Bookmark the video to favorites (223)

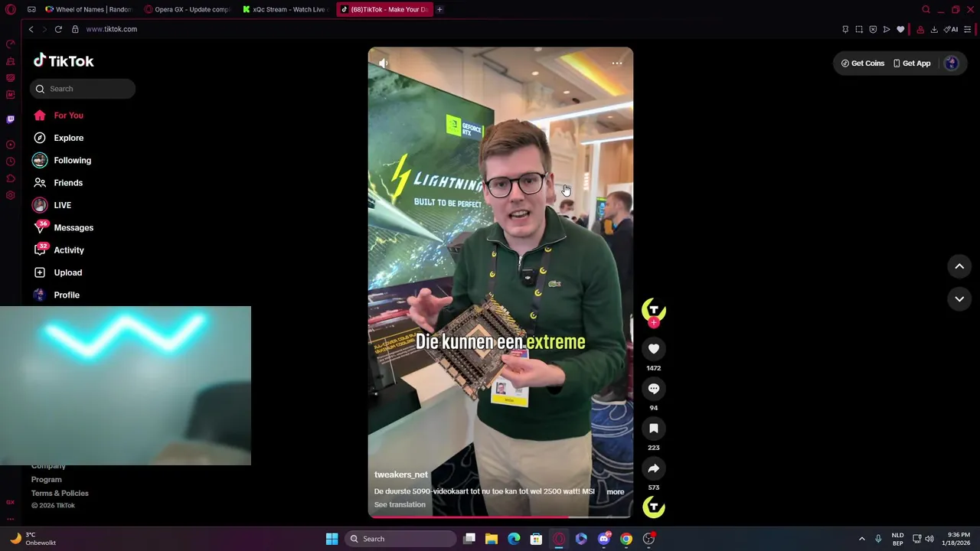654,429
